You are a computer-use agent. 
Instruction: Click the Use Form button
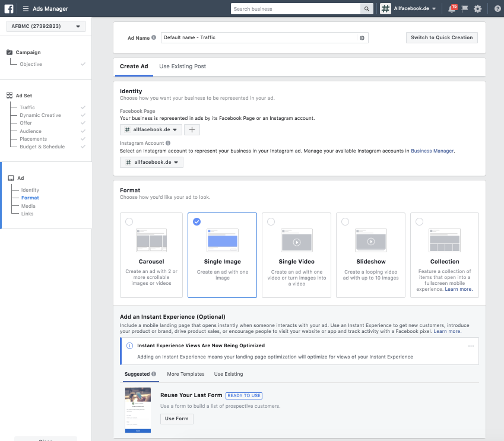[x=177, y=419]
